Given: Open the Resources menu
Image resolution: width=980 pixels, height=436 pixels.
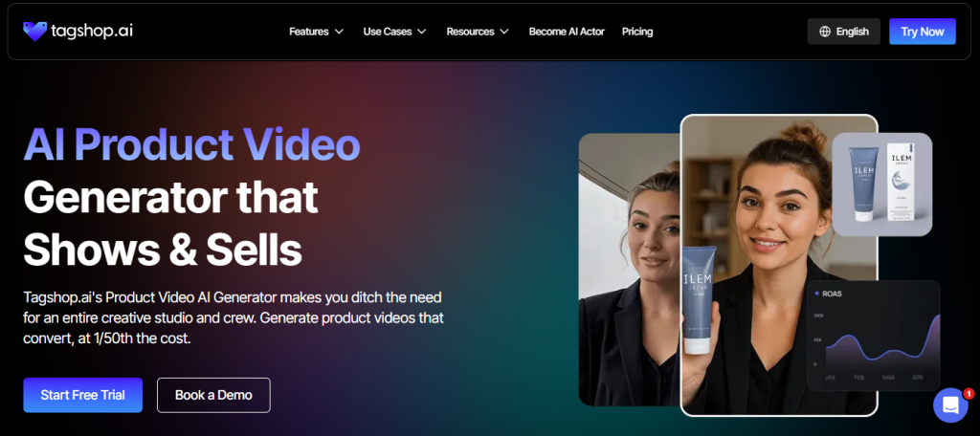Looking at the screenshot, I should pos(478,32).
